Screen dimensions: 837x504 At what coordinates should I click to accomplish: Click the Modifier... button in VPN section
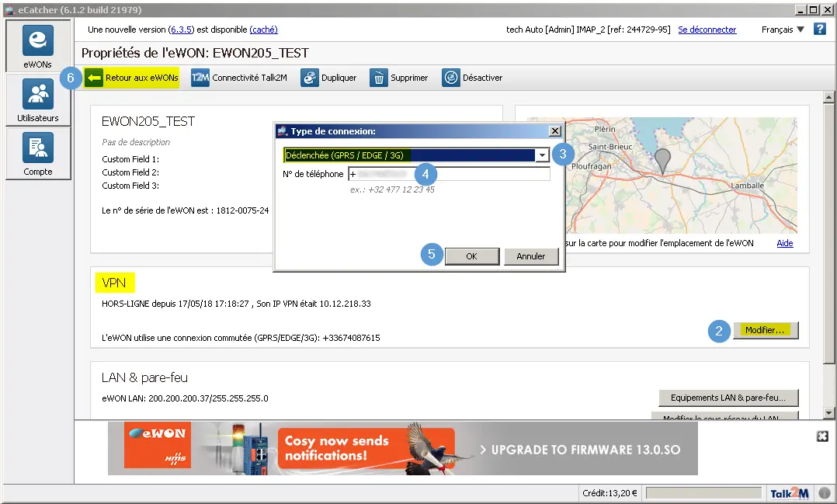coord(766,331)
